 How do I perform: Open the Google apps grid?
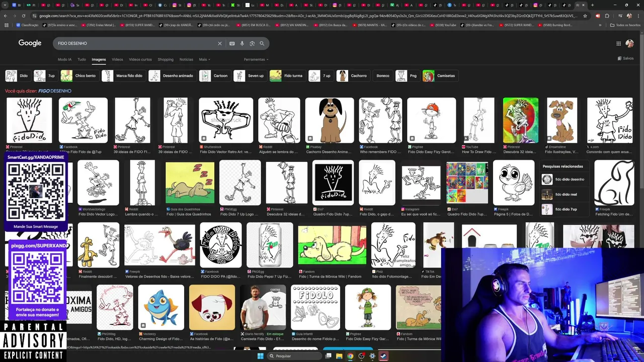[x=618, y=44]
